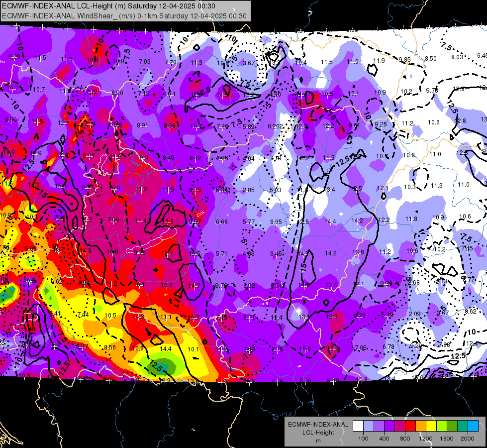
Task: Select the sky blue legend swatch after 2000
Action: pos(473,426)
